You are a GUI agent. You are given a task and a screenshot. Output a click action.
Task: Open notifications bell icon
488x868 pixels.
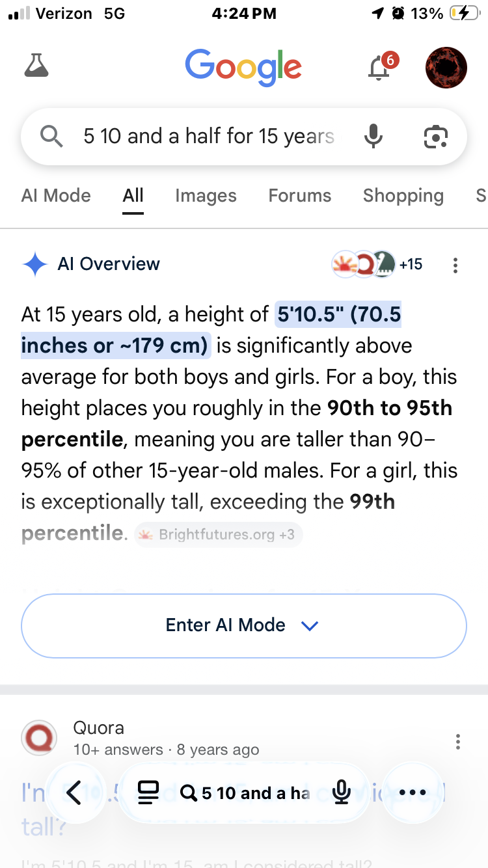click(x=380, y=67)
